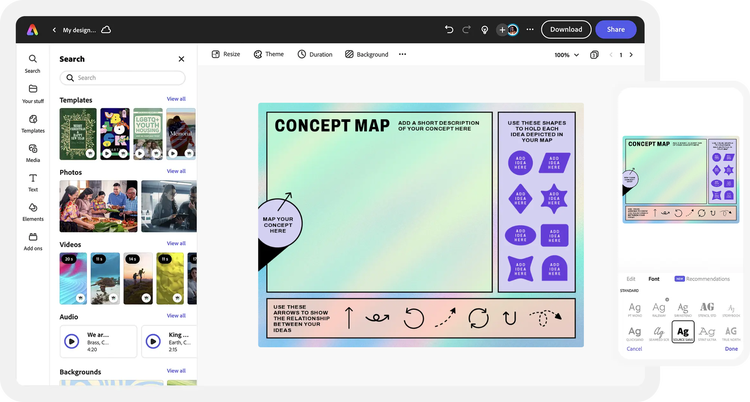750x402 pixels.
Task: Play the 'We ar...' audio track
Action: pyautogui.click(x=72, y=341)
